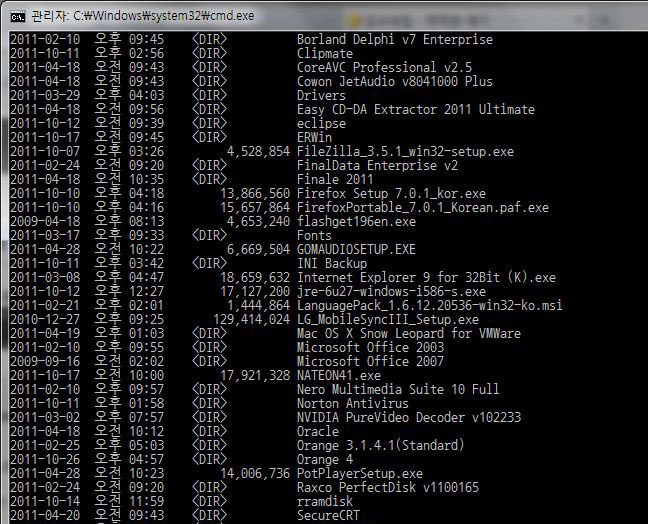
Task: Select 'Borland Delphi v7 Enterprise' directory entry
Action: (x=395, y=40)
